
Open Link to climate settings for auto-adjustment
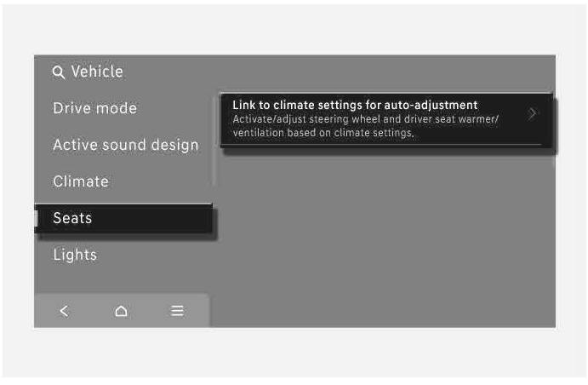pyautogui.click(x=386, y=119)
